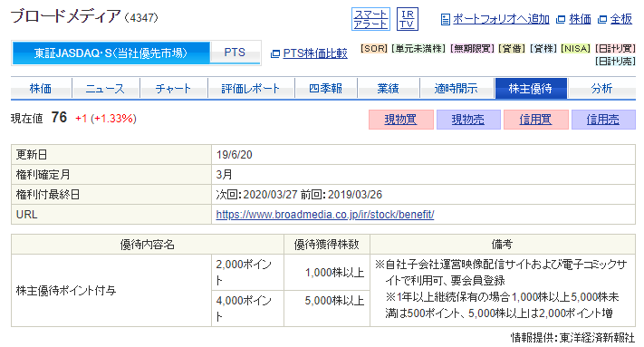Image resolution: width=644 pixels, height=347 pixels.
Task: Click the ブロードメディア company title
Action: [x=65, y=17]
